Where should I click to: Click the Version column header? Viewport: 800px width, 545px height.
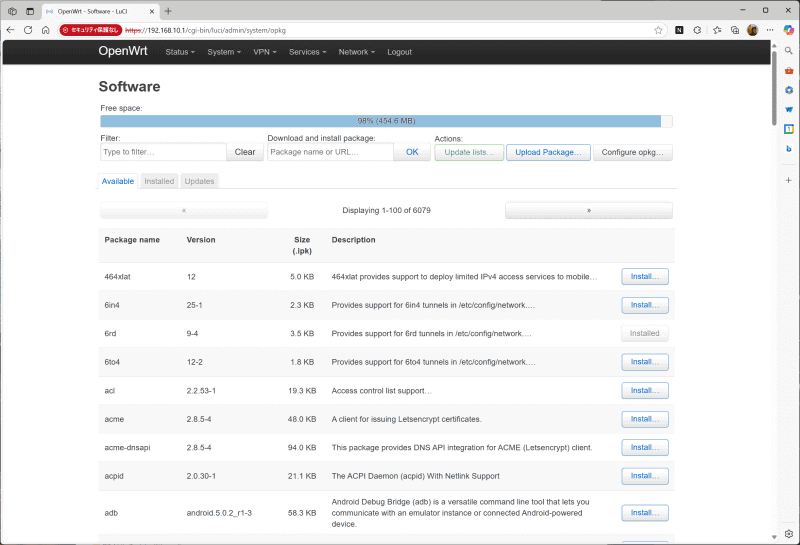coord(201,240)
